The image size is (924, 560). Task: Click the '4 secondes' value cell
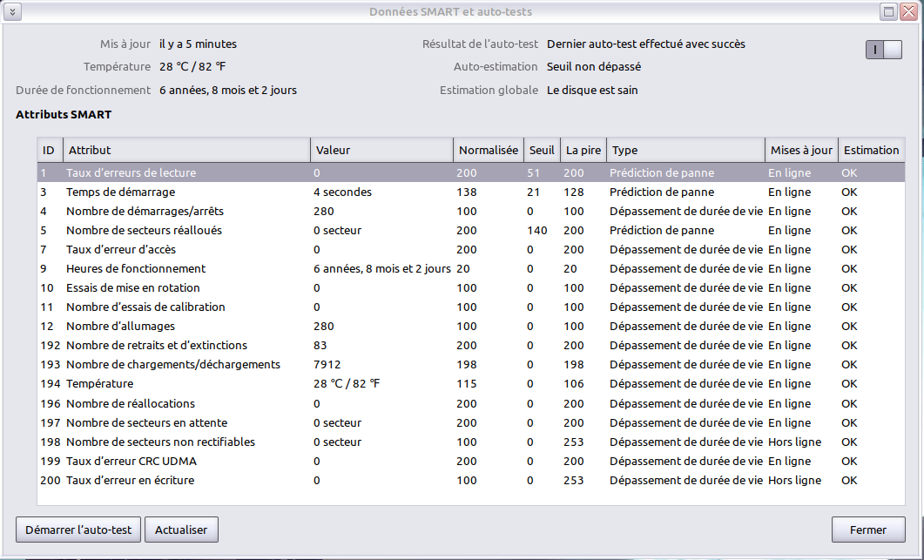coord(343,192)
